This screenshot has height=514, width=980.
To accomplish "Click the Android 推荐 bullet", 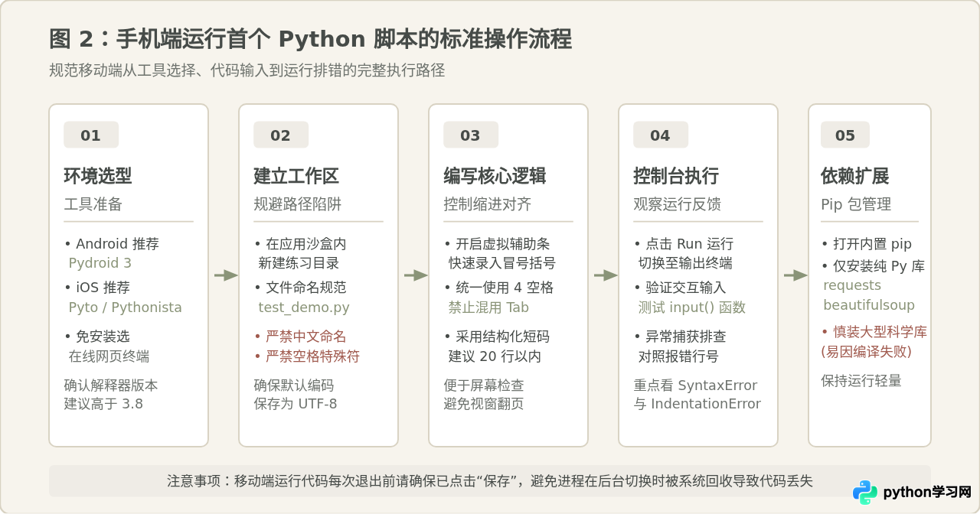I will pos(112,244).
